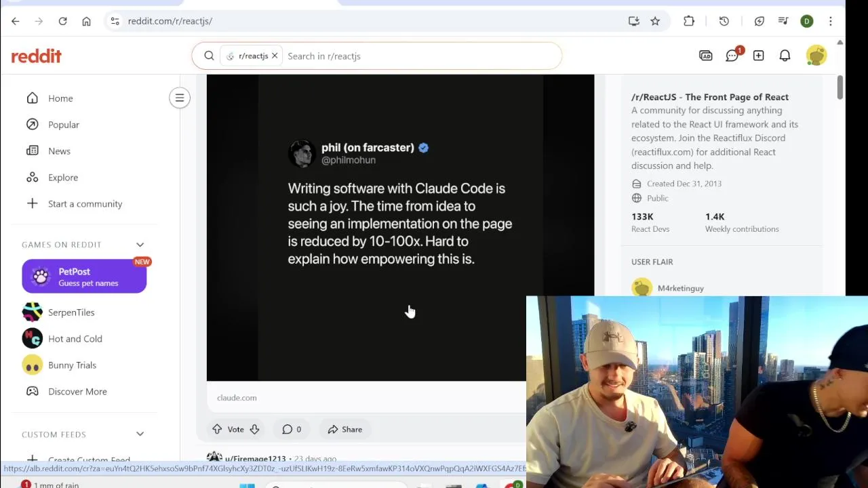Click Start a community
868x488 pixels.
84,204
